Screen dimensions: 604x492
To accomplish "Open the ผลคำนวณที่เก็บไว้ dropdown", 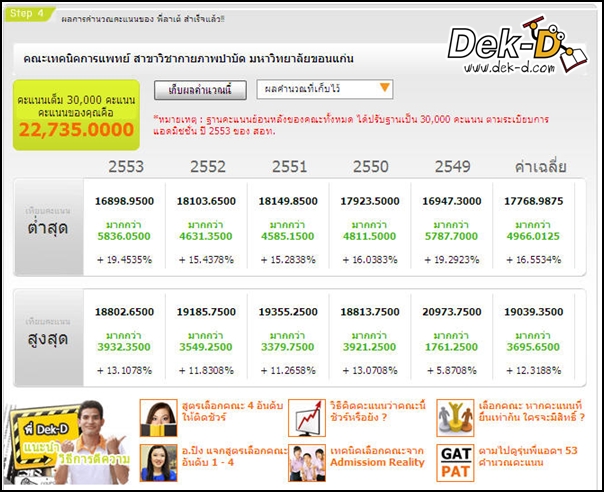I will pos(324,90).
